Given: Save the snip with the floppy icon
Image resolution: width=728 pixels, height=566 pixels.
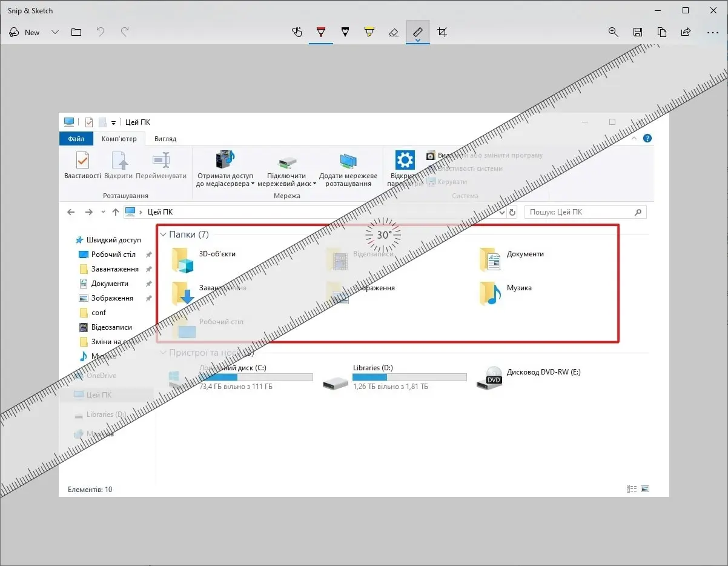Looking at the screenshot, I should [x=638, y=32].
